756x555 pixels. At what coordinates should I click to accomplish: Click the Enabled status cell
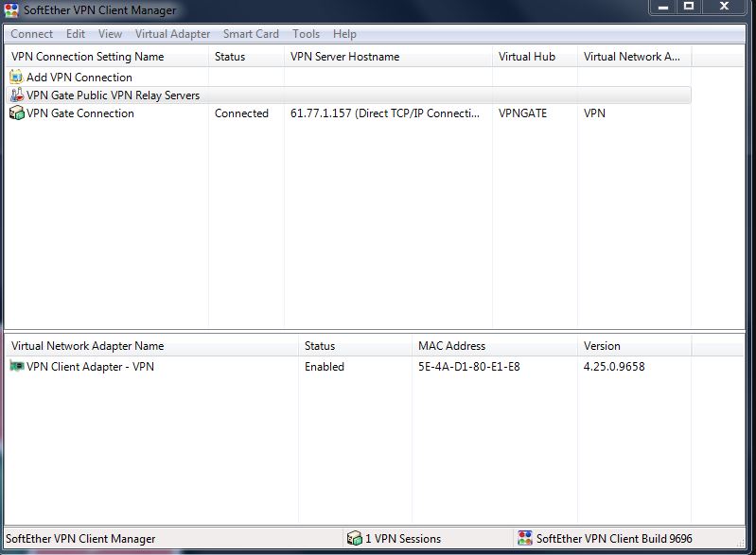(325, 367)
